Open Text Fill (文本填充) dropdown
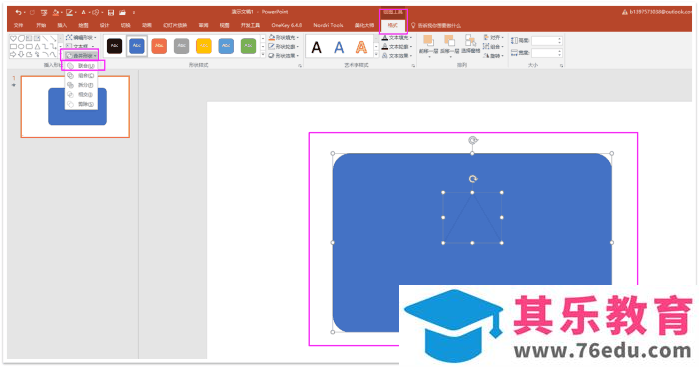 (397, 38)
